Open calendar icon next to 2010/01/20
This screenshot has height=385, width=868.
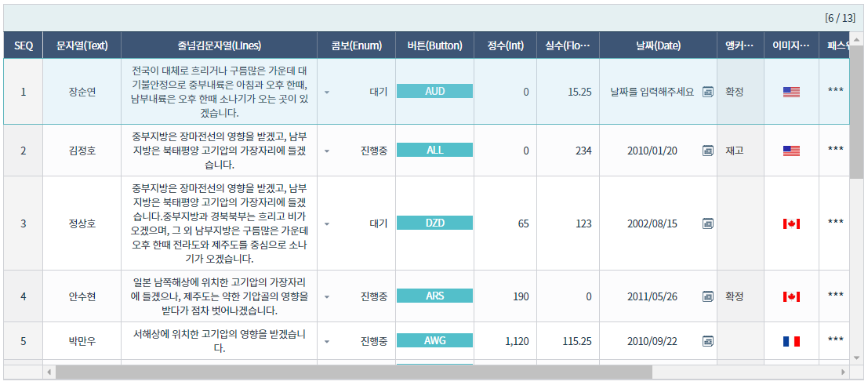[707, 150]
